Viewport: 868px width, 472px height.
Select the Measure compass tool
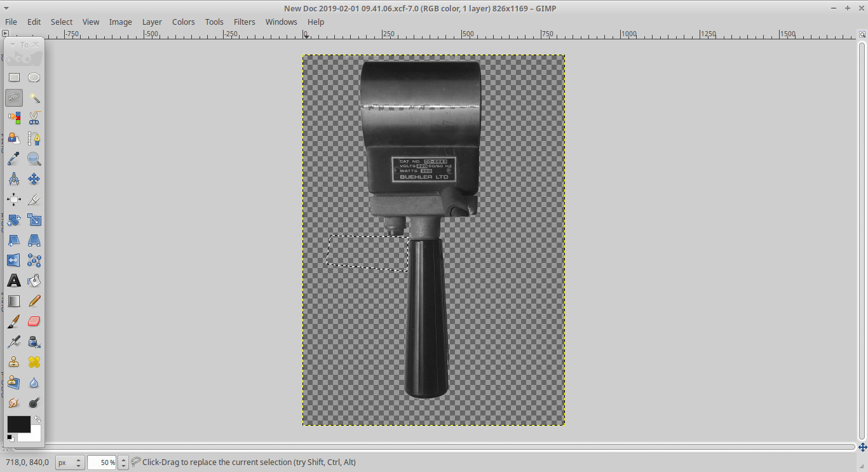[14, 179]
